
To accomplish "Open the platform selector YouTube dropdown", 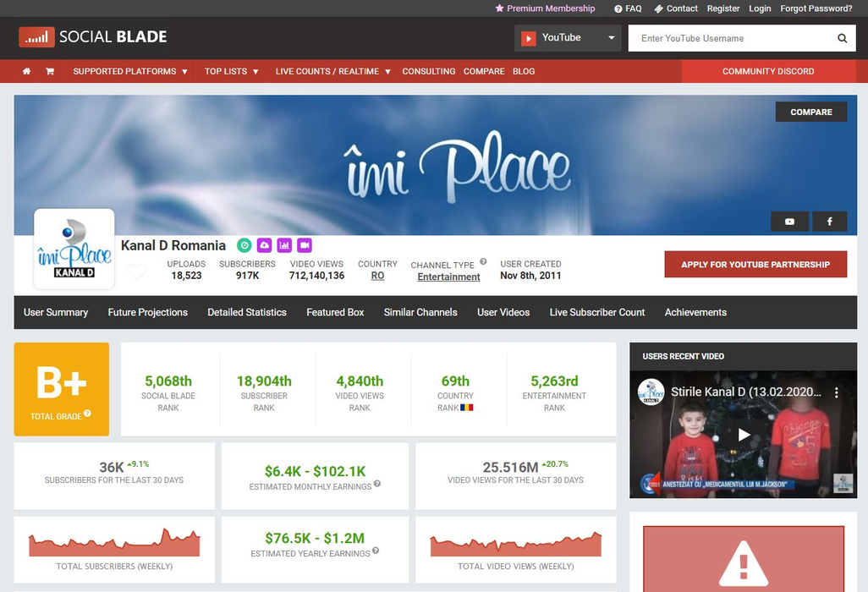I will 568,38.
